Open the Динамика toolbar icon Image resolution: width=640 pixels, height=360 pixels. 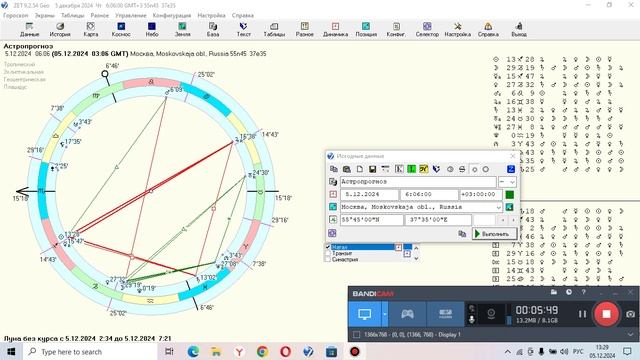point(335,29)
